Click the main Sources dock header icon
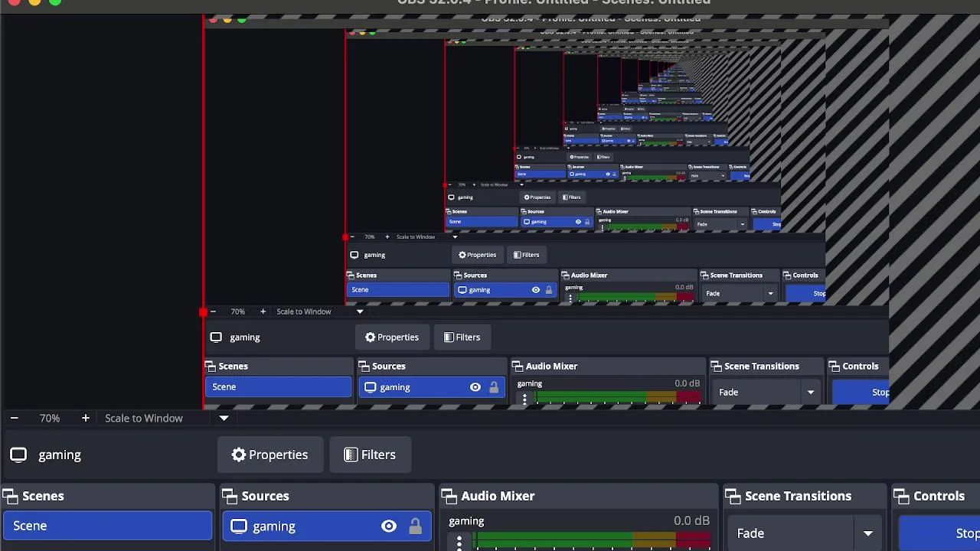Image resolution: width=980 pixels, height=551 pixels. (x=230, y=496)
